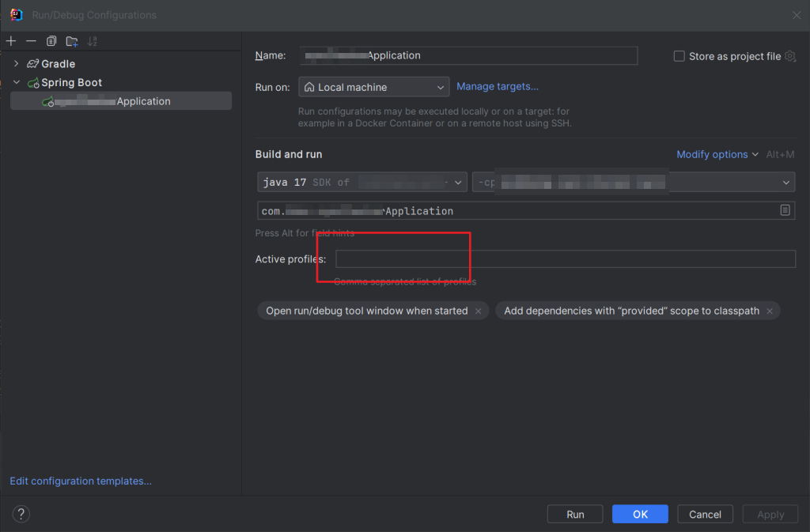Image resolution: width=810 pixels, height=532 pixels.
Task: Copy the selected run configuration
Action: pos(51,40)
